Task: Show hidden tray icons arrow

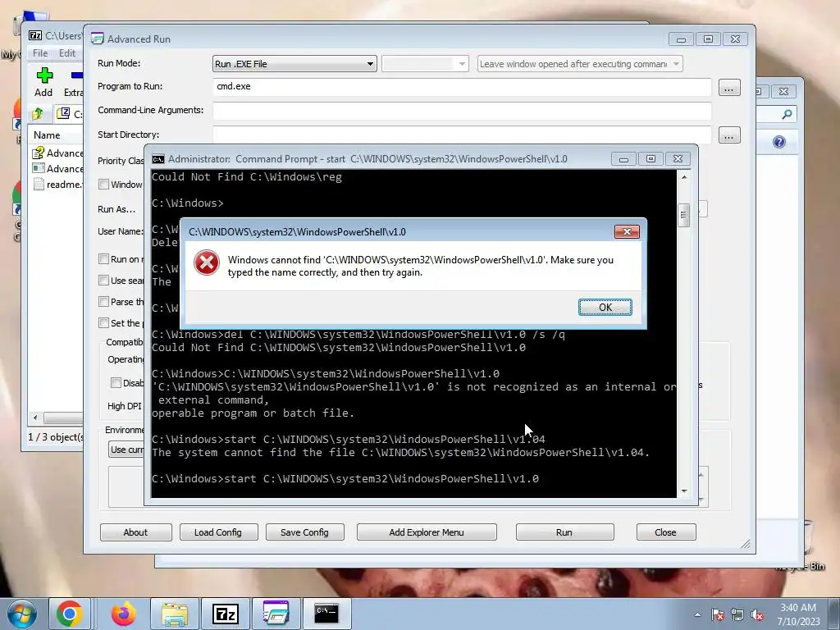Action: pyautogui.click(x=697, y=614)
